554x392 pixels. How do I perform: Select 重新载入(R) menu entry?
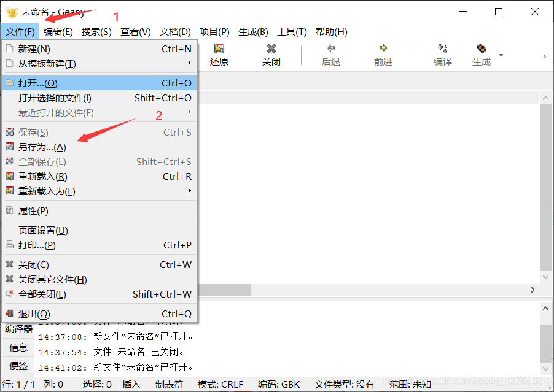[x=99, y=176]
